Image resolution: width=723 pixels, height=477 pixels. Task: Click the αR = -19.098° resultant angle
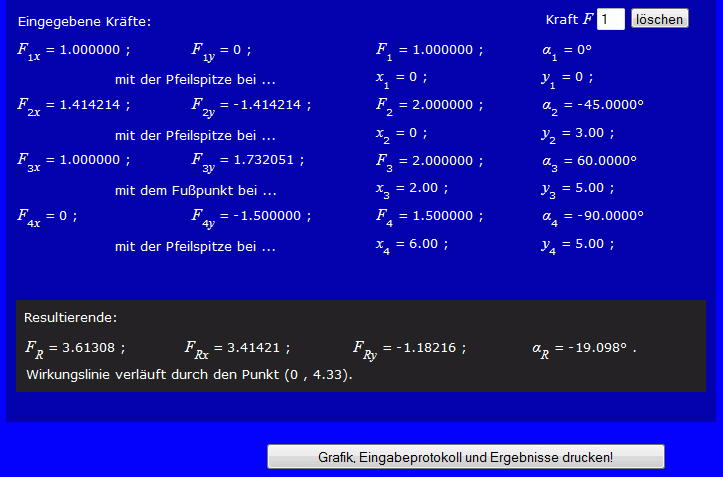click(584, 348)
